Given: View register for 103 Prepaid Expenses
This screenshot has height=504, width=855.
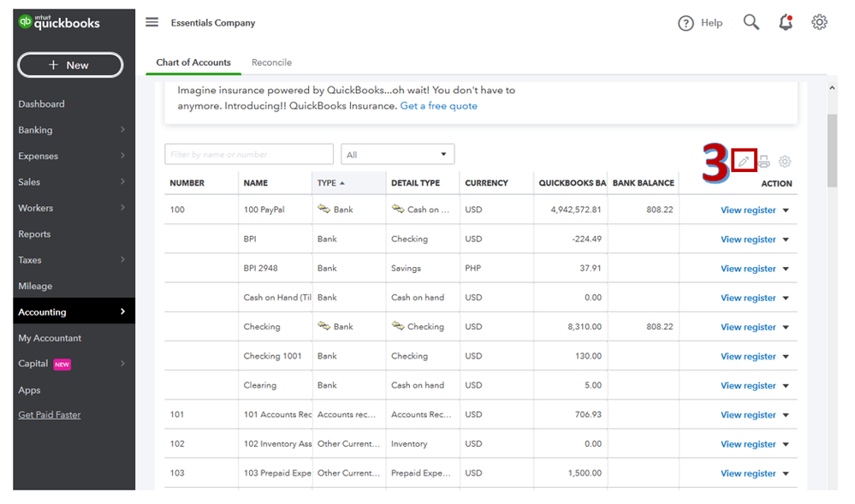Looking at the screenshot, I should click(748, 473).
